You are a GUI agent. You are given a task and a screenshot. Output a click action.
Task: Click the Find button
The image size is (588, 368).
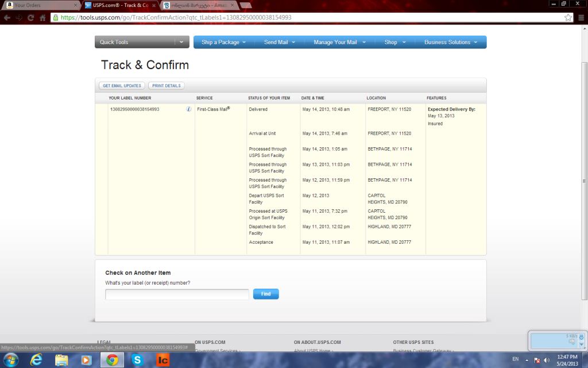pyautogui.click(x=266, y=294)
